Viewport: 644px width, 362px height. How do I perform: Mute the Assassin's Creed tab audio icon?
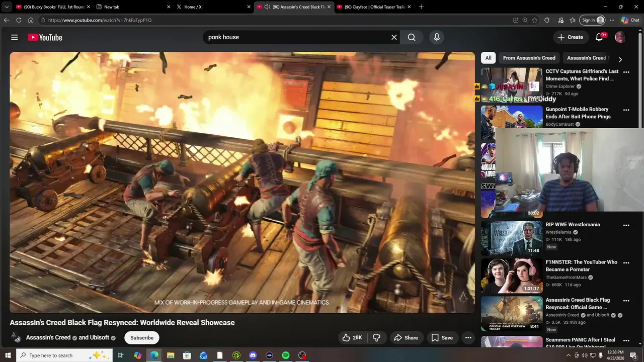pyautogui.click(x=267, y=7)
